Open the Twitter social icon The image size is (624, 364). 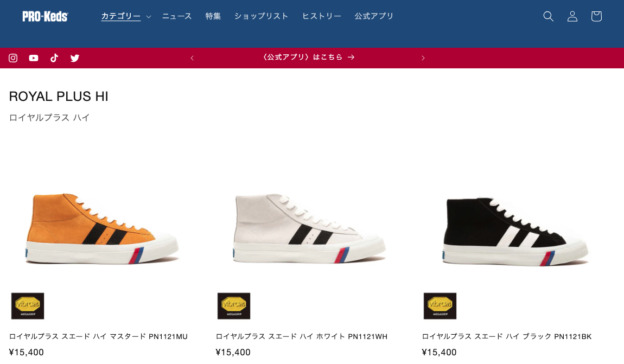(x=75, y=58)
